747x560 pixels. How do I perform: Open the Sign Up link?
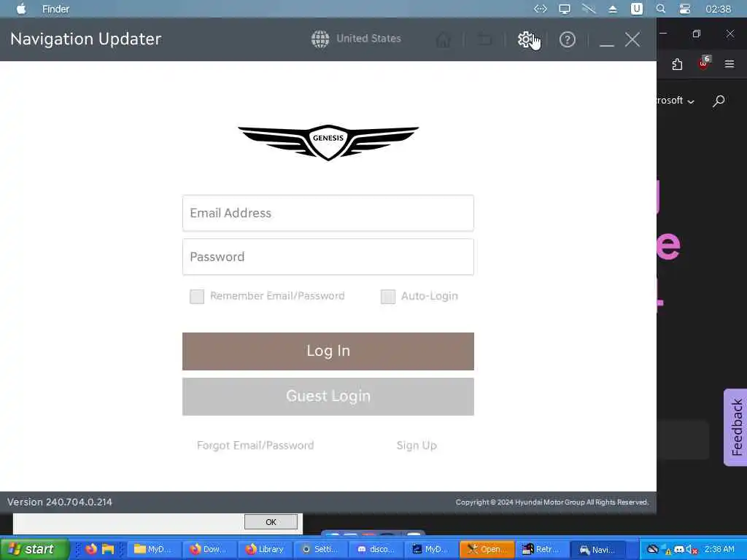[x=417, y=446]
